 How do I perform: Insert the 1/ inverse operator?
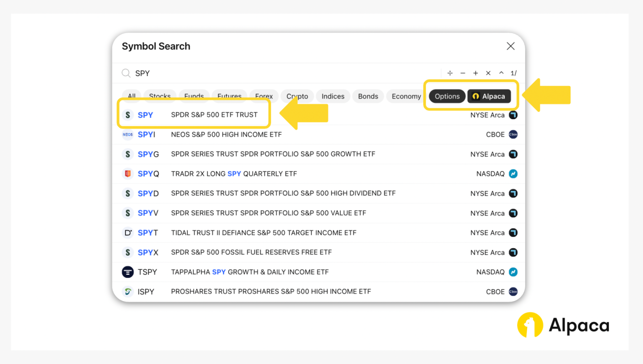(513, 73)
